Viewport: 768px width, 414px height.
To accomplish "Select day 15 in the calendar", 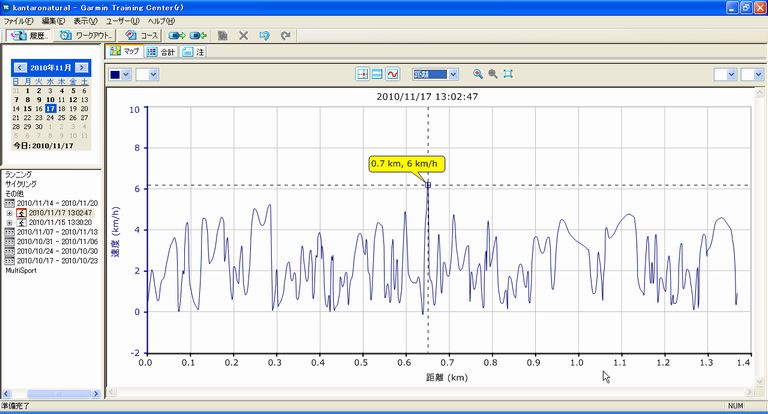I will pos(27,109).
